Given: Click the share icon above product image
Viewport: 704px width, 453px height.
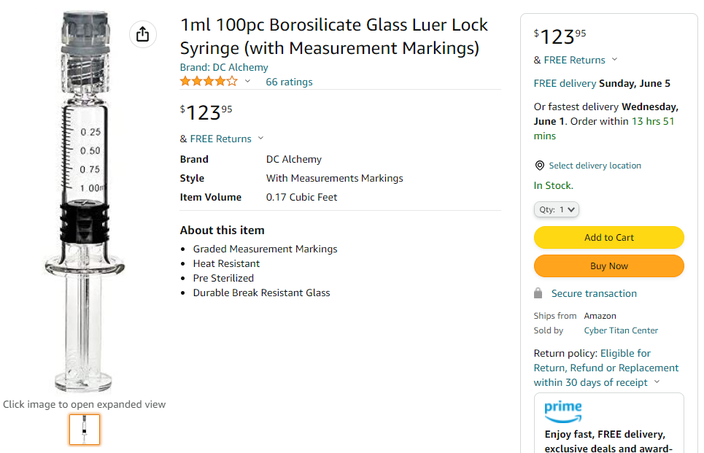Looking at the screenshot, I should 142,35.
